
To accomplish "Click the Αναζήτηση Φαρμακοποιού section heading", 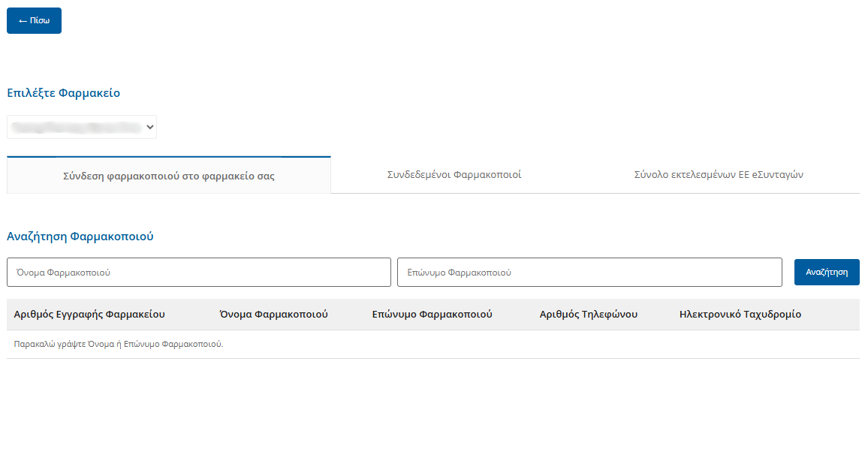I will (x=80, y=236).
